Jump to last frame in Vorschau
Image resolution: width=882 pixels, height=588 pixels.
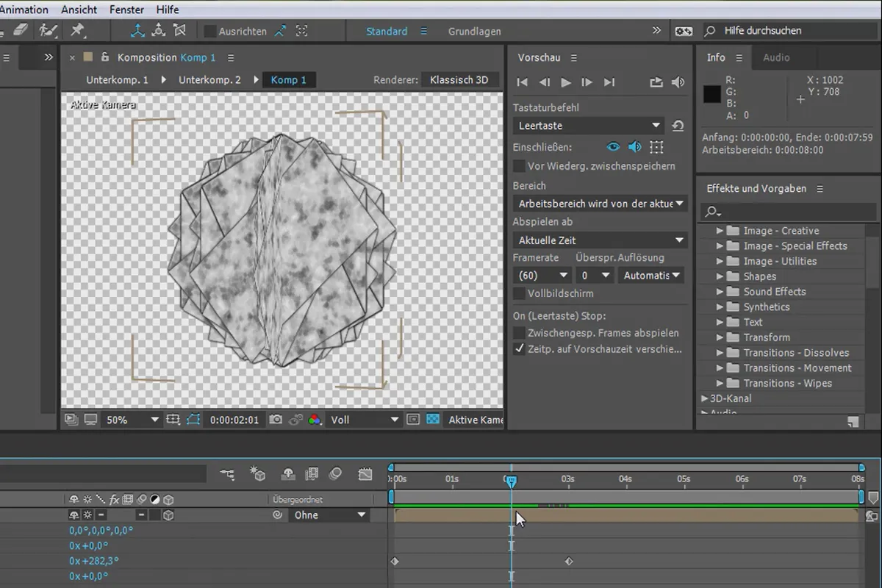click(609, 83)
